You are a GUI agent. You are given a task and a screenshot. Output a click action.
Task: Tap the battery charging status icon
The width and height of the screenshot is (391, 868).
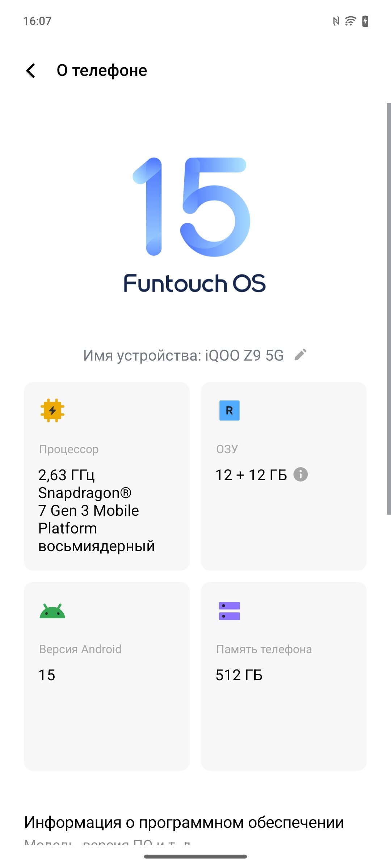[x=365, y=21]
